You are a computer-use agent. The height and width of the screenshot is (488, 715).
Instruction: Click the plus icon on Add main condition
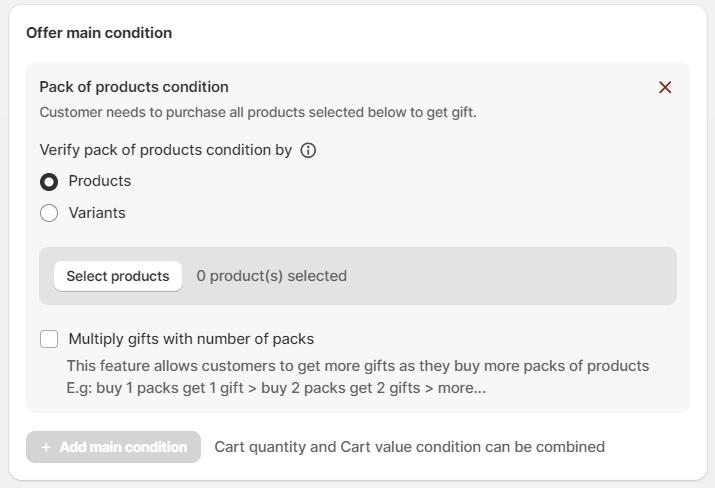(x=46, y=447)
